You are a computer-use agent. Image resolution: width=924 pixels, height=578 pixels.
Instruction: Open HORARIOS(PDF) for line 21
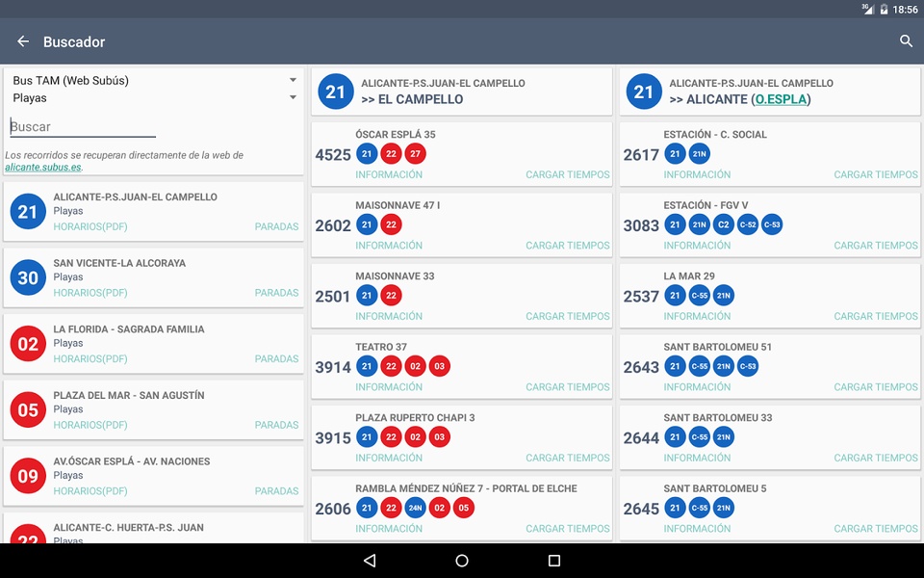[x=90, y=226]
